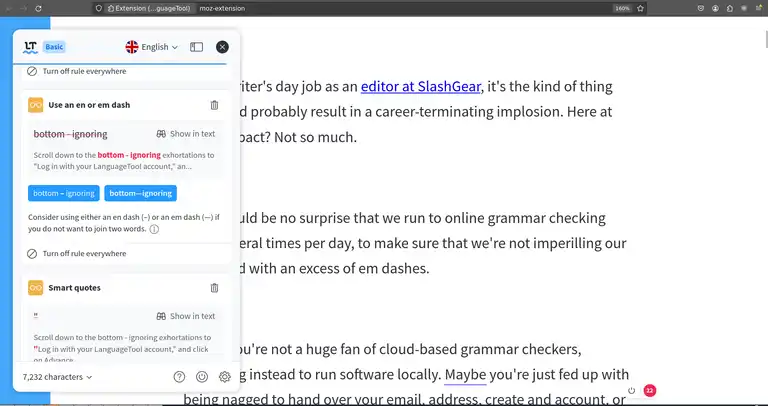768x406 pixels.
Task: Close the LanguageTool panel
Action: 222,47
